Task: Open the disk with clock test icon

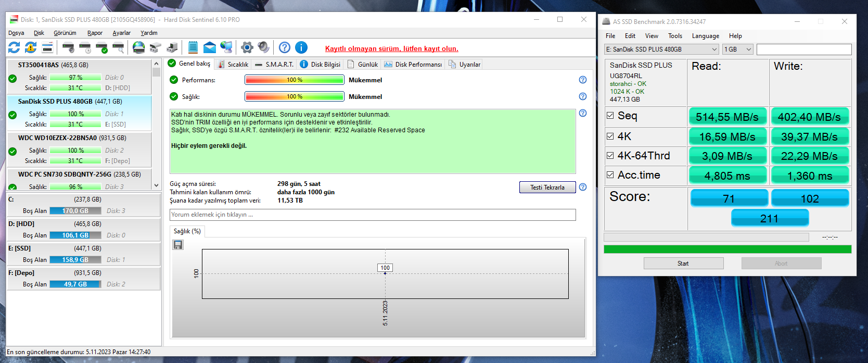Action: [x=85, y=48]
